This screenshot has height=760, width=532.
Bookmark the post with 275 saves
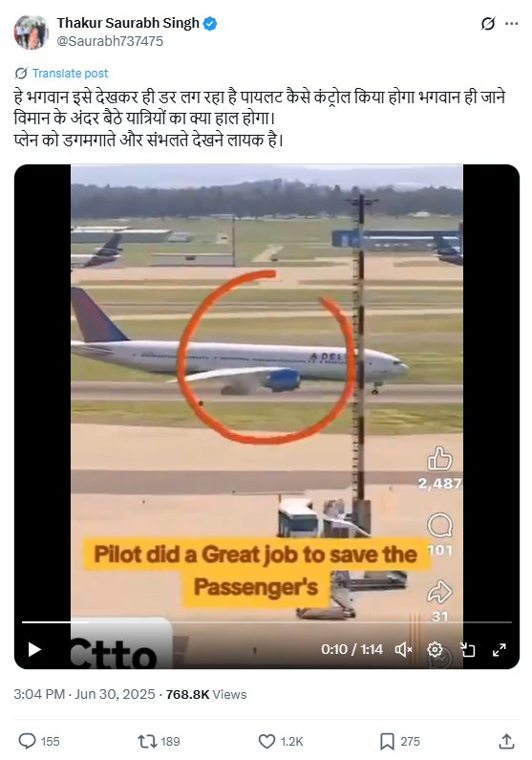399,741
